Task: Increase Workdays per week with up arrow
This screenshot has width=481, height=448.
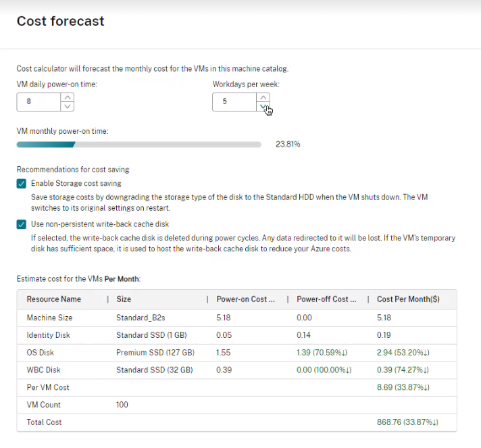Action: tap(263, 97)
